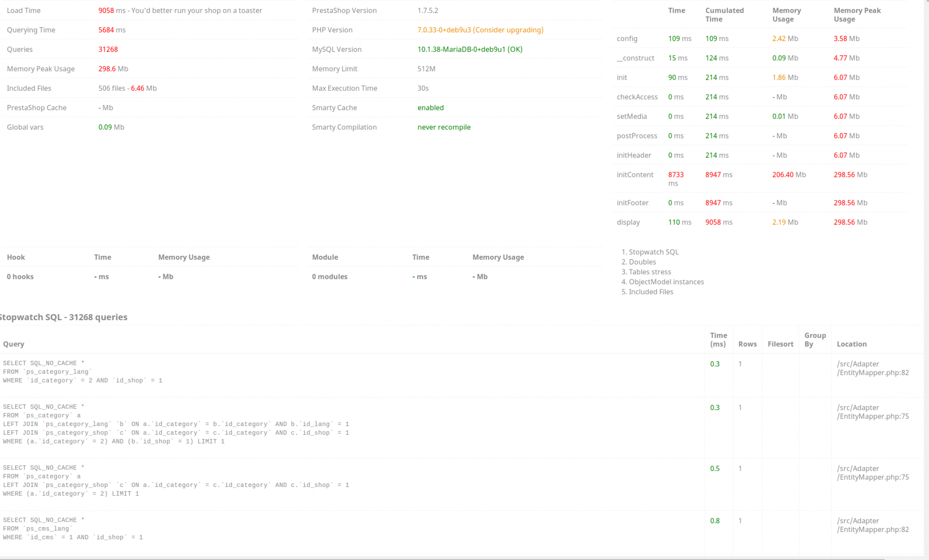Go to the Tables stress link
Image resolution: width=929 pixels, height=560 pixels.
click(649, 272)
